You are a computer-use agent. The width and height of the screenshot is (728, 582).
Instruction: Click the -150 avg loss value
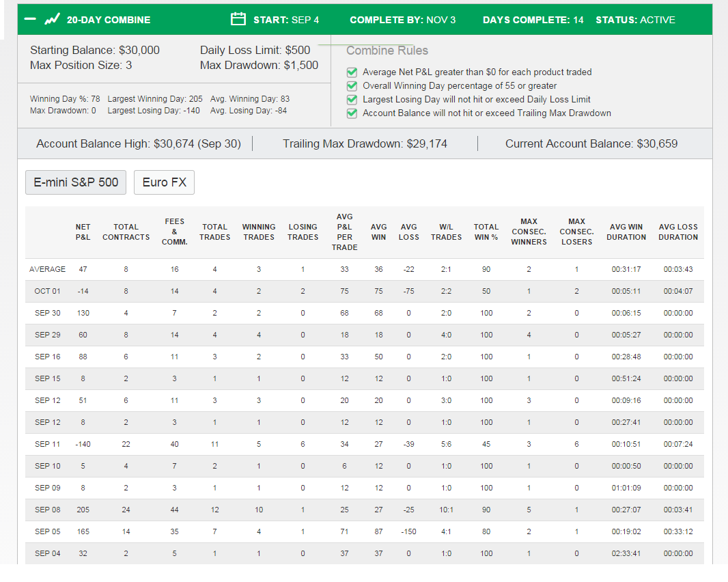408,531
